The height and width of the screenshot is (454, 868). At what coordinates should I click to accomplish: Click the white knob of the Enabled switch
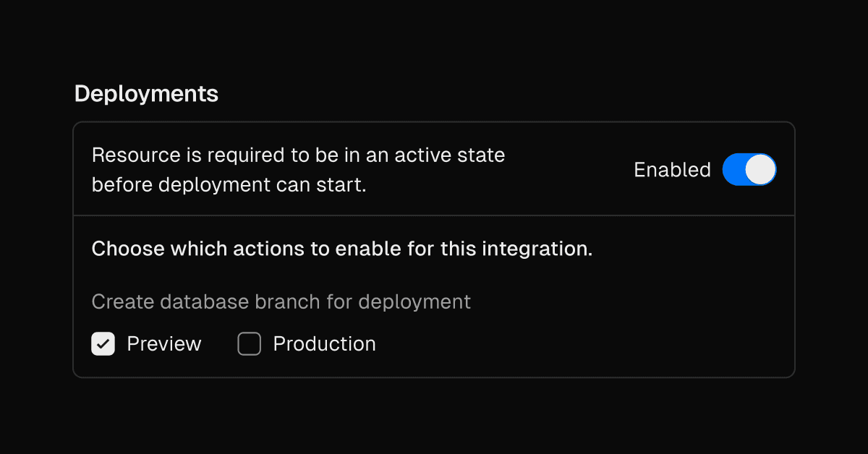click(760, 170)
